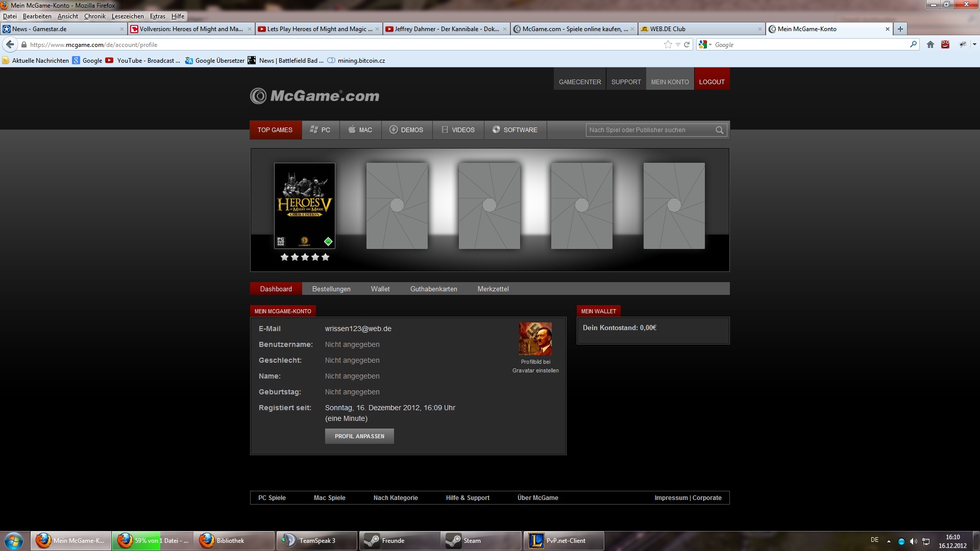Click the McGame.com logo
980x551 pixels.
click(x=314, y=95)
